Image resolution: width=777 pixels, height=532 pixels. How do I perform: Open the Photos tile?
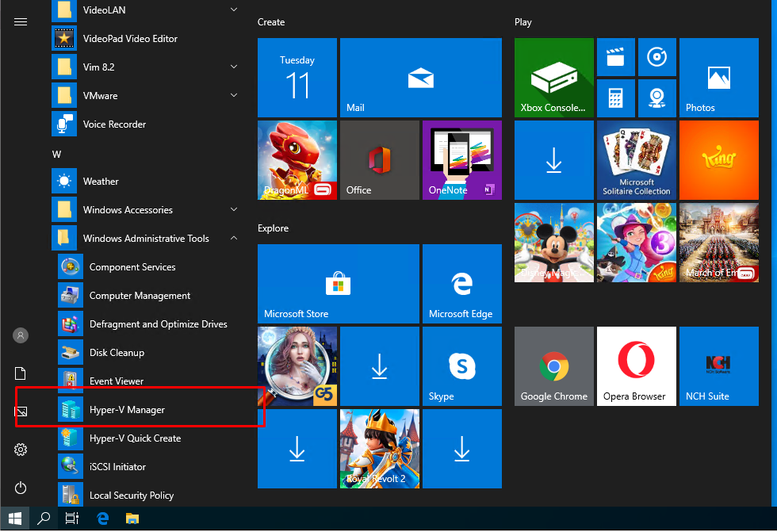[719, 78]
